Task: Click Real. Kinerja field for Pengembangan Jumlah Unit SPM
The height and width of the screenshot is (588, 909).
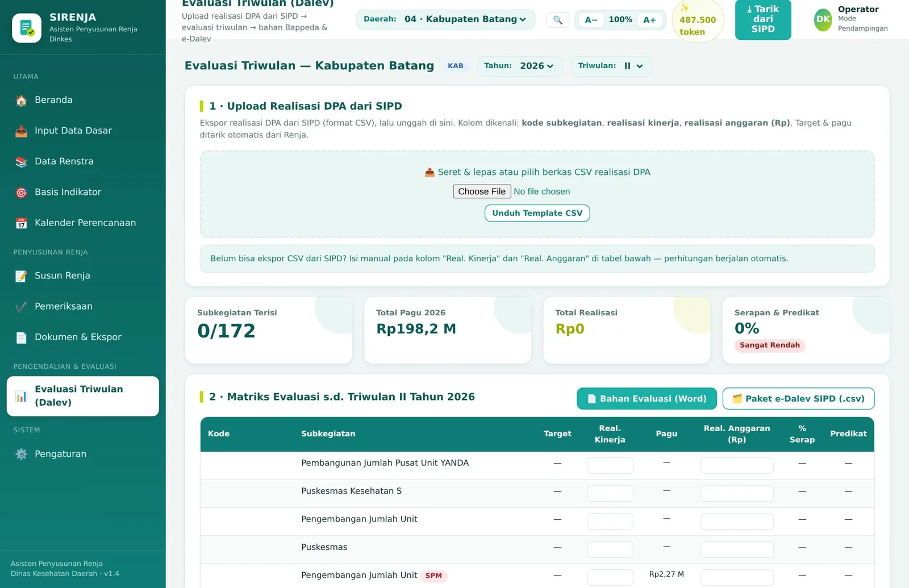Action: (x=610, y=577)
